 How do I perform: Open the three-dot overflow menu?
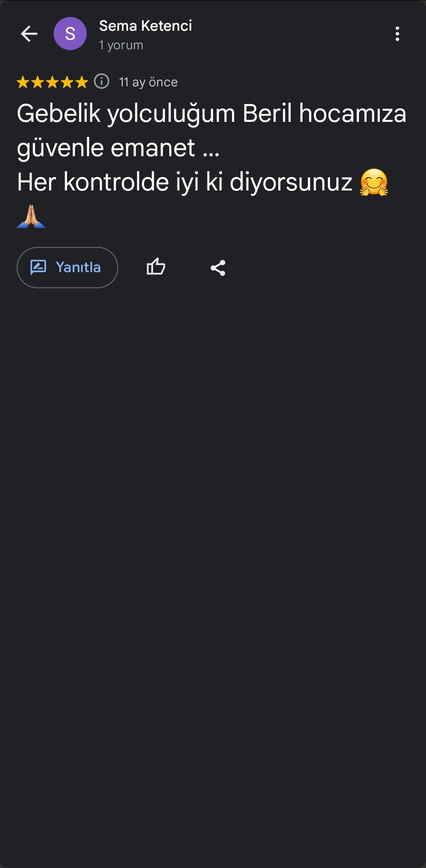click(397, 34)
